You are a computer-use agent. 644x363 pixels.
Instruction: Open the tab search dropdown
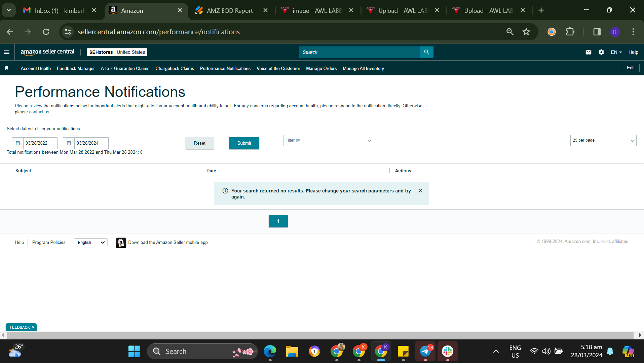click(9, 10)
